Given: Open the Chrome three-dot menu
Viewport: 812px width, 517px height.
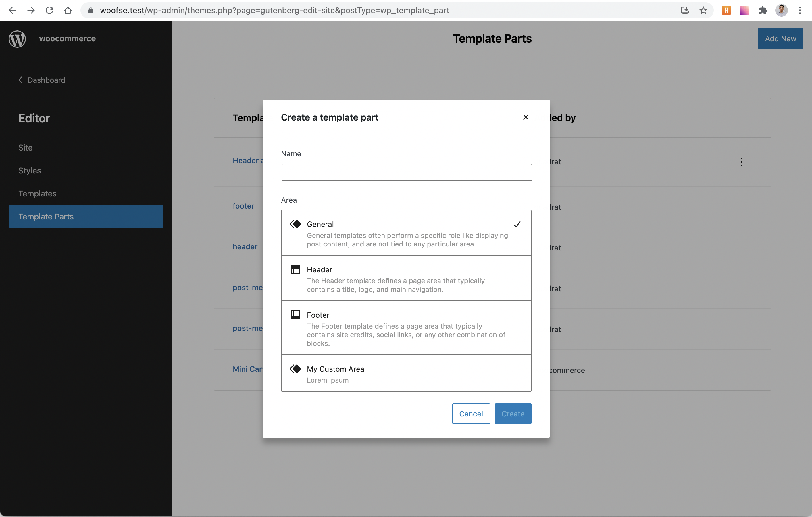Looking at the screenshot, I should (x=800, y=10).
